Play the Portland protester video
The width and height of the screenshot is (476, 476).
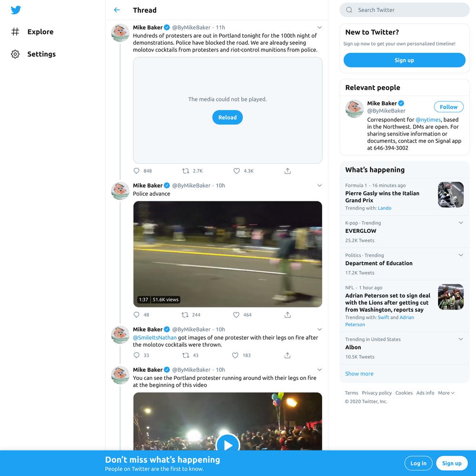228,445
